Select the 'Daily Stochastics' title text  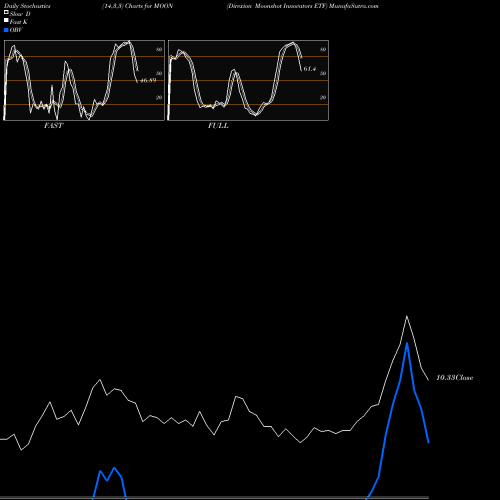27,6
